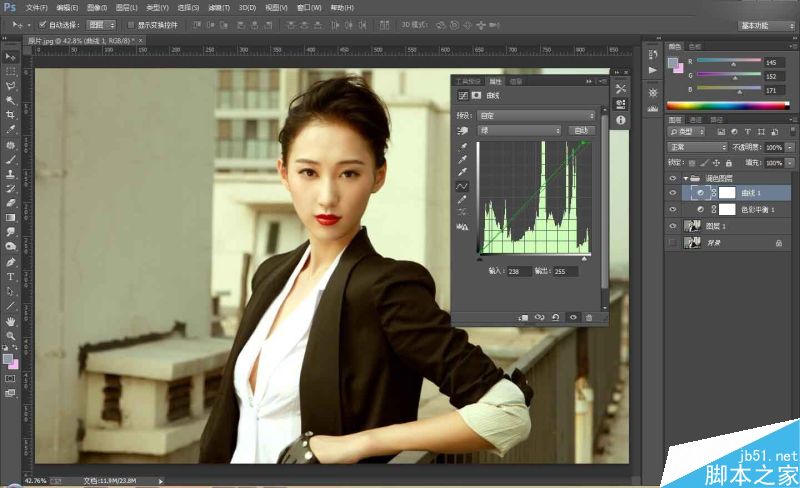Open the layer blend mode dropdown

696,147
